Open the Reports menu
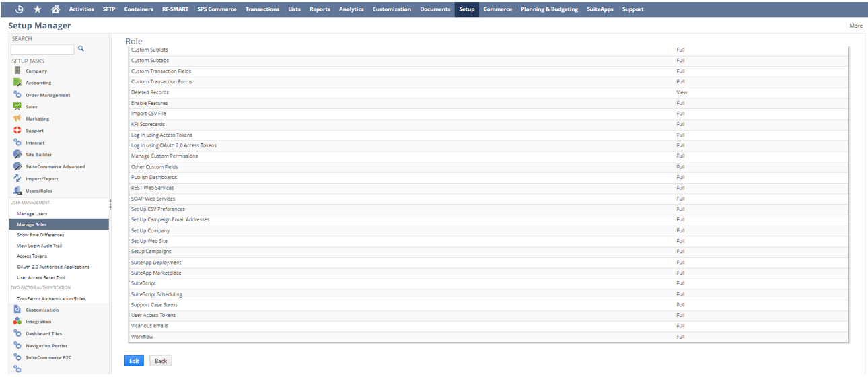Image resolution: width=868 pixels, height=377 pixels. tap(320, 9)
